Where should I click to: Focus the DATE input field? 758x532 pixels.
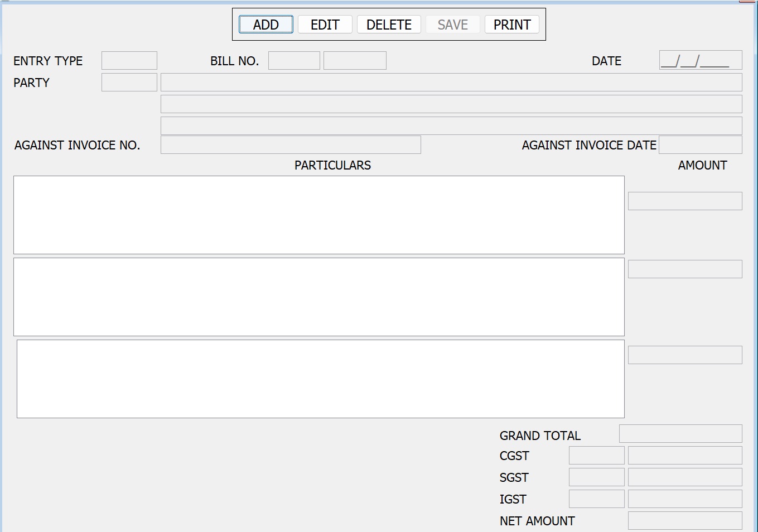[x=700, y=60]
